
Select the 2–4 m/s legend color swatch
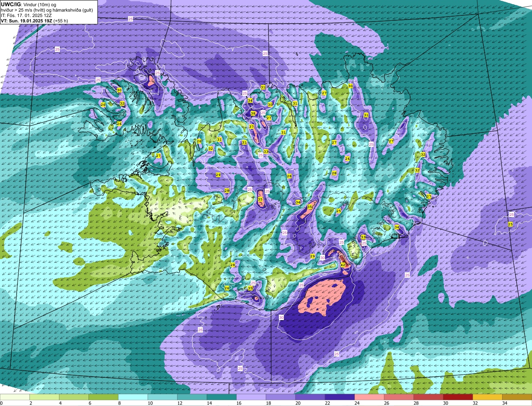tap(44, 397)
